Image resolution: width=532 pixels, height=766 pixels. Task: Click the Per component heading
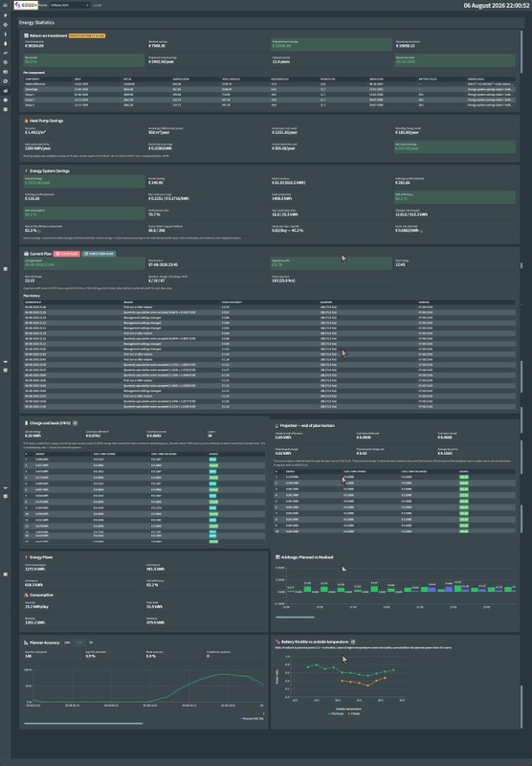[x=34, y=73]
